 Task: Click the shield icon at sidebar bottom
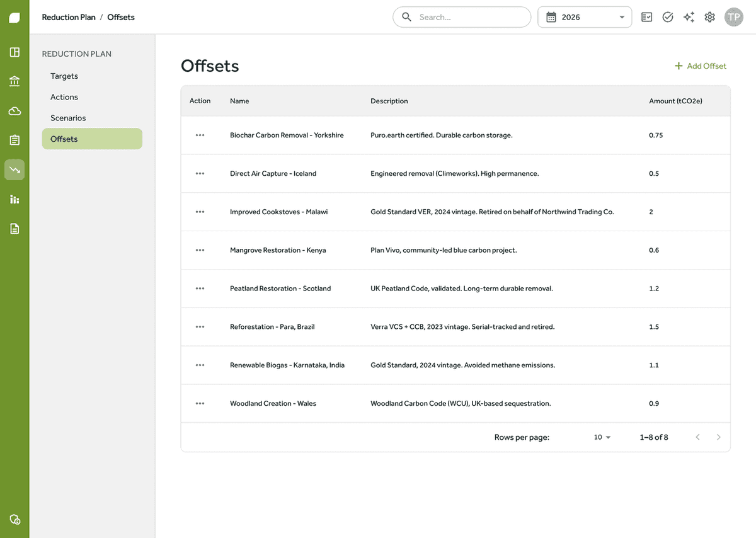click(14, 519)
